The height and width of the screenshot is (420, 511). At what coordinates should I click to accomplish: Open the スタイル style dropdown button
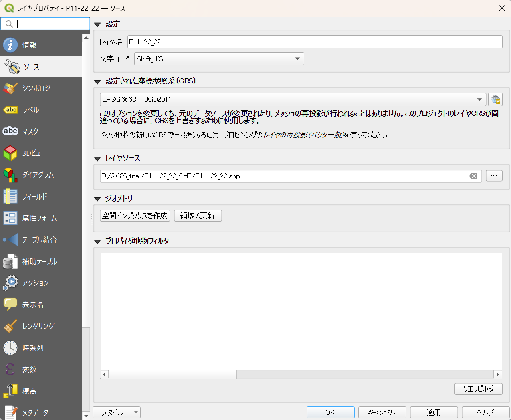(116, 412)
